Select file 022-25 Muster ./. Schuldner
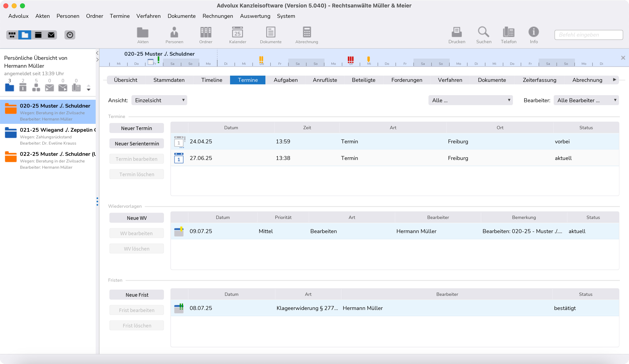The image size is (629, 364). click(x=48, y=160)
